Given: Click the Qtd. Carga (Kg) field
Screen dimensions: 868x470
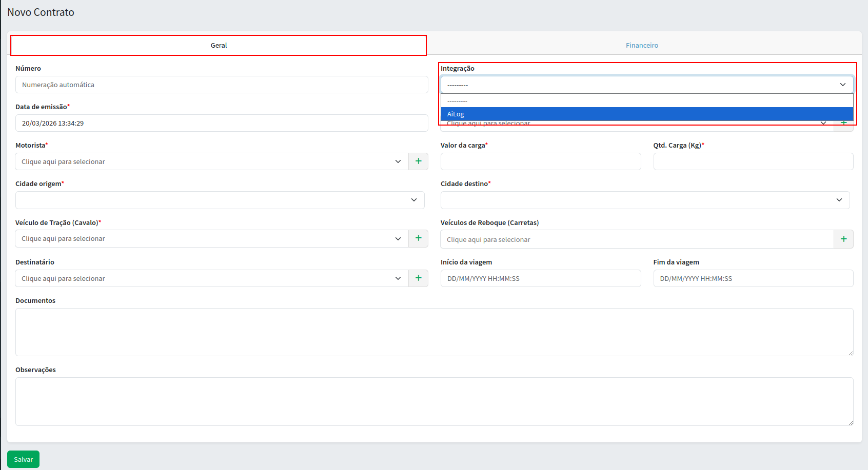Looking at the screenshot, I should click(753, 161).
